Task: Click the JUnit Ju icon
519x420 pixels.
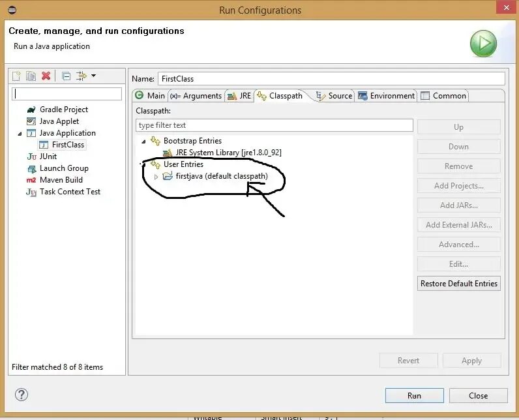Action: point(31,157)
